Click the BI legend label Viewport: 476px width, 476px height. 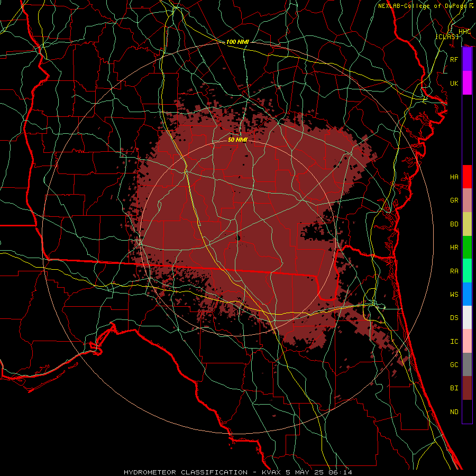pos(454,388)
